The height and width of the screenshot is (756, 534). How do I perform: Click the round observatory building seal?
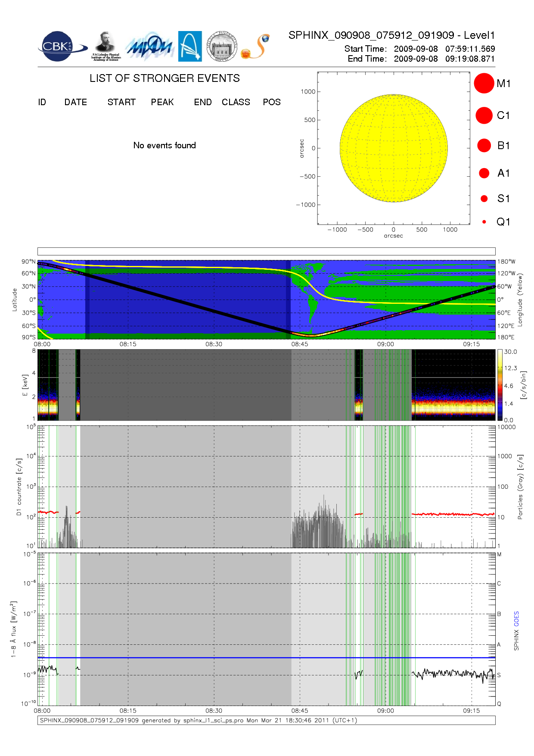click(222, 46)
